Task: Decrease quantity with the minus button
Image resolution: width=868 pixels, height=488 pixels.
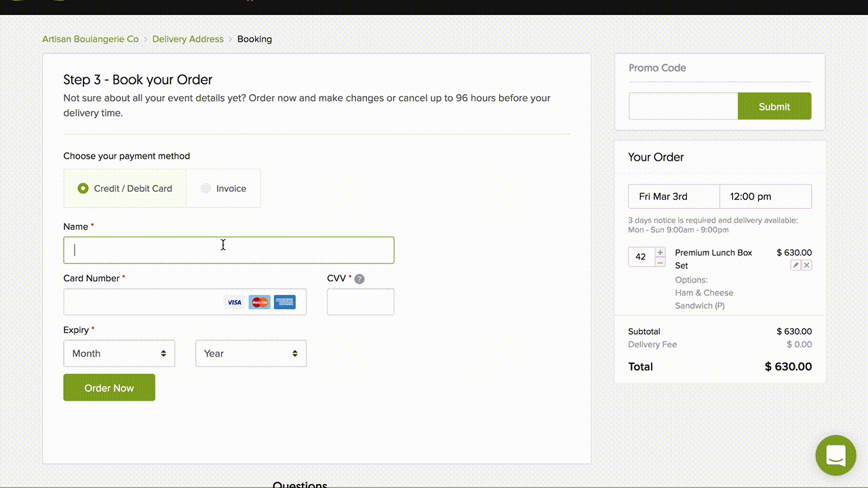Action: [x=660, y=262]
